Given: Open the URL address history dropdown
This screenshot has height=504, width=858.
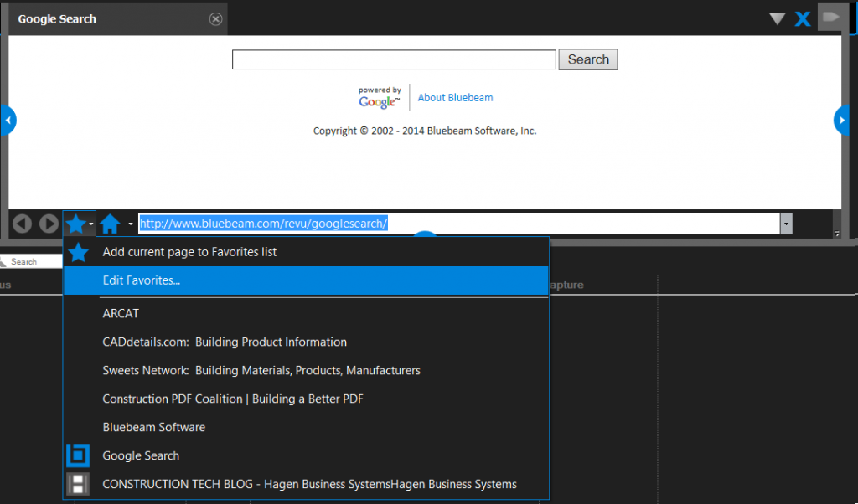Looking at the screenshot, I should [x=786, y=224].
